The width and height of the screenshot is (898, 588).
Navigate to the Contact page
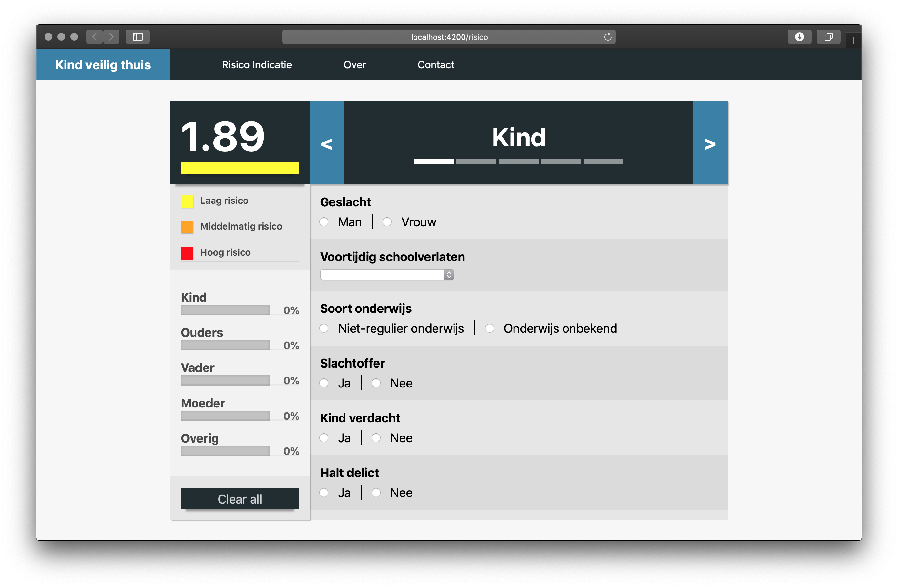[436, 64]
